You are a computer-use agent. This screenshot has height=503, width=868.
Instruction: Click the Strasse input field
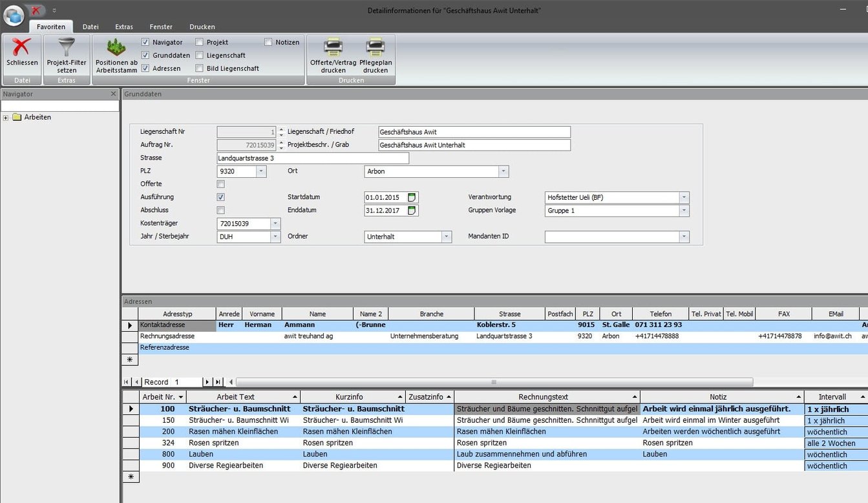click(313, 158)
